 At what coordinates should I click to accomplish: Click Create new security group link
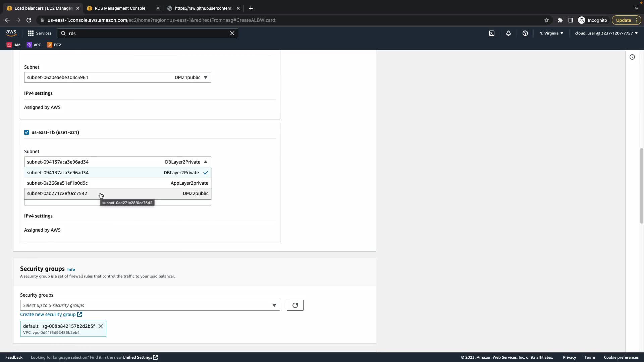[48, 314]
